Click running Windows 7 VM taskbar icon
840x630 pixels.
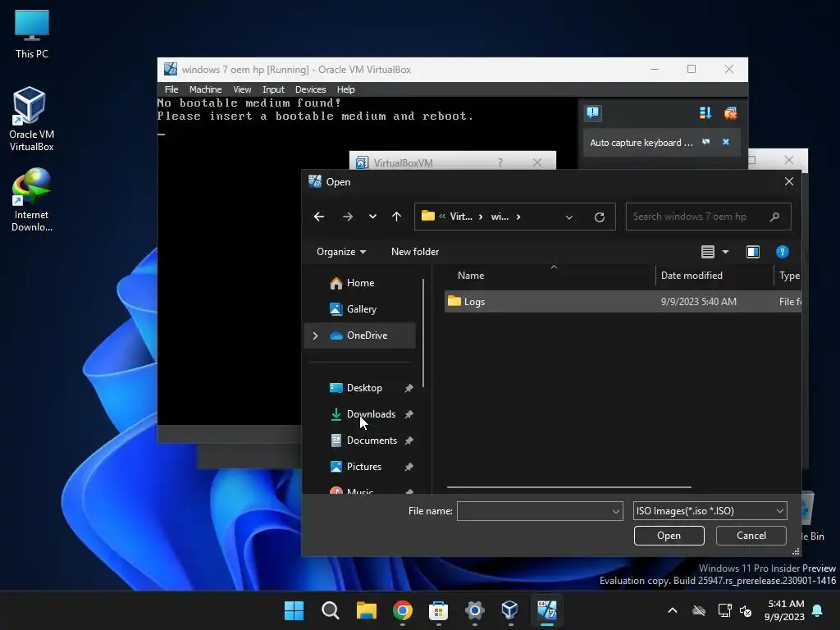coord(547,610)
